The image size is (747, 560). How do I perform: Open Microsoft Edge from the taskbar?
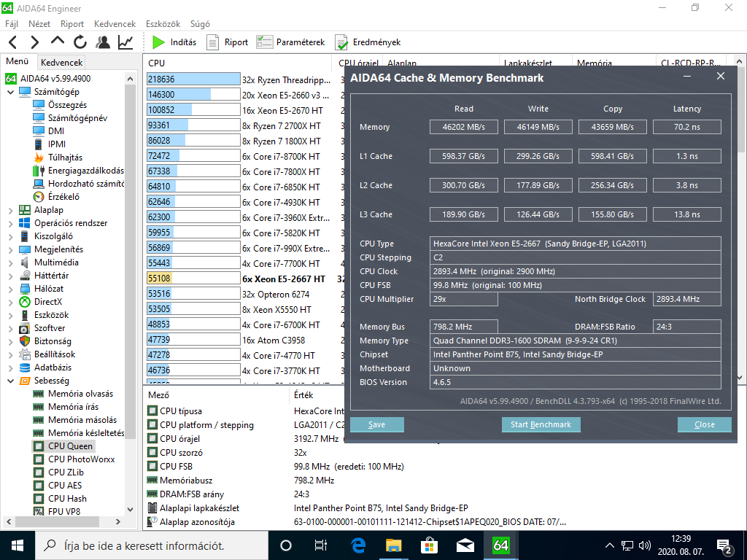pyautogui.click(x=358, y=545)
